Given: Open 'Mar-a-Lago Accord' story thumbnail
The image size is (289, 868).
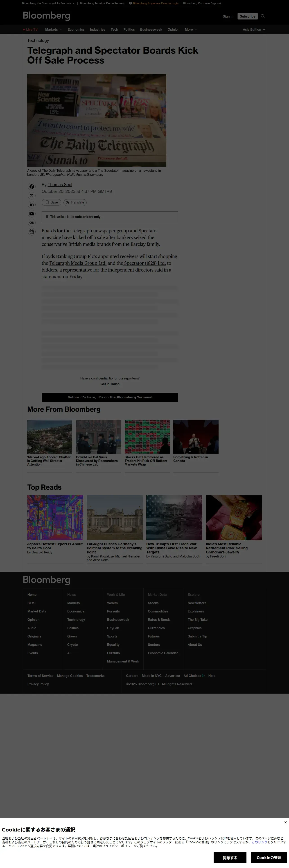Looking at the screenshot, I should [50, 437].
